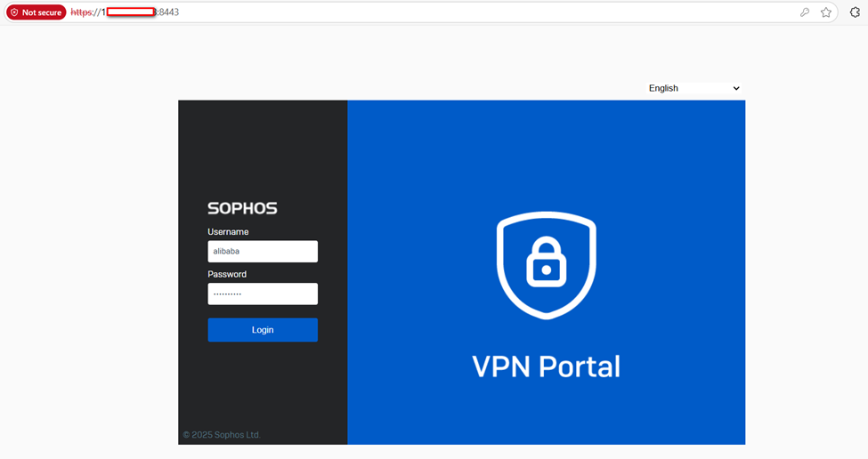868x459 pixels.
Task: Click the shield padlock VPN icon
Action: pyautogui.click(x=546, y=266)
